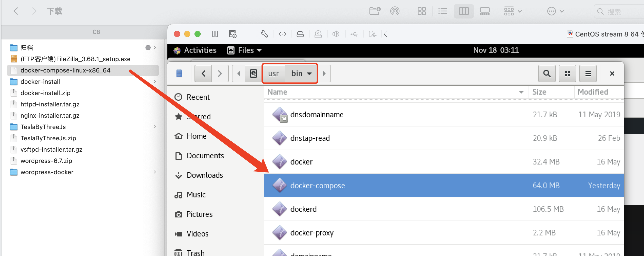Image resolution: width=644 pixels, height=256 pixels.
Task: Open Downloads in GNOME Files sidebar
Action: [x=205, y=175]
